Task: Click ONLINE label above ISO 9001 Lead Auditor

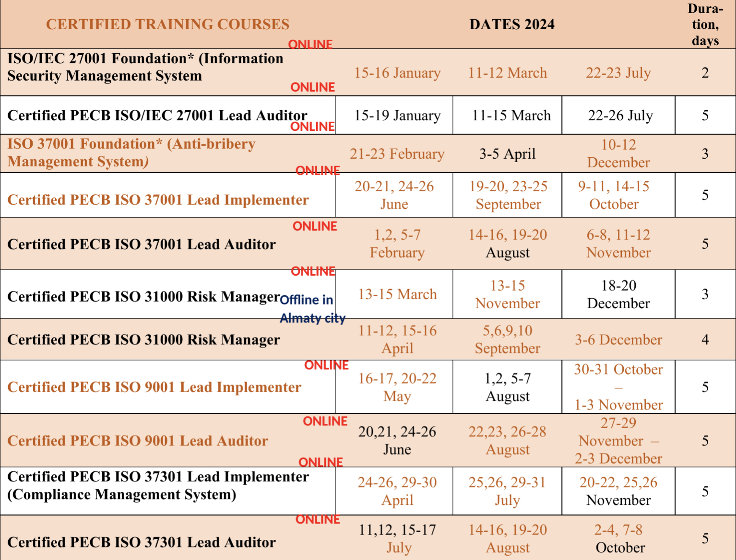Action: [325, 421]
